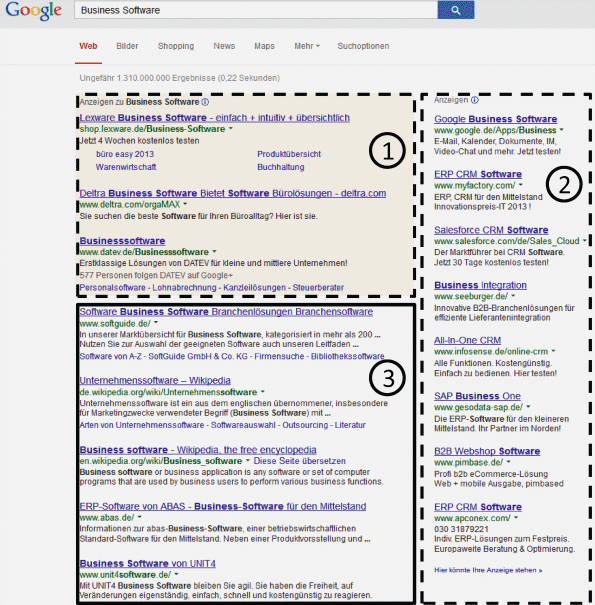
Task: Open 'Literatur' Wikipedia sitelink
Action: [x=350, y=425]
